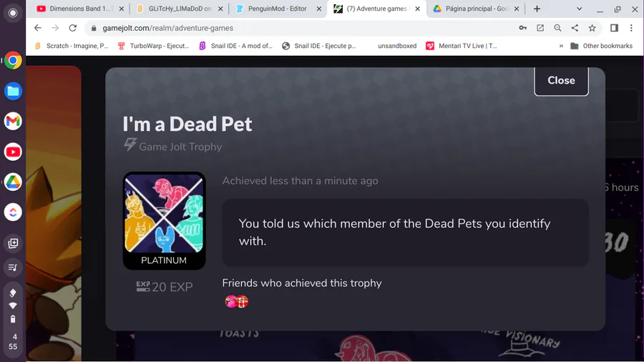Open saved passwords key icon
Screen dimensions: 644x362
click(523, 28)
